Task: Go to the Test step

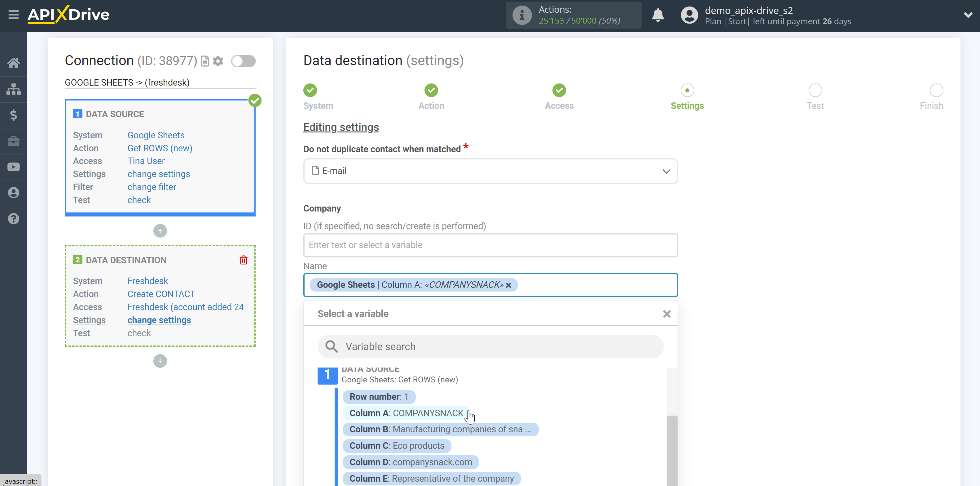Action: pyautogui.click(x=815, y=90)
